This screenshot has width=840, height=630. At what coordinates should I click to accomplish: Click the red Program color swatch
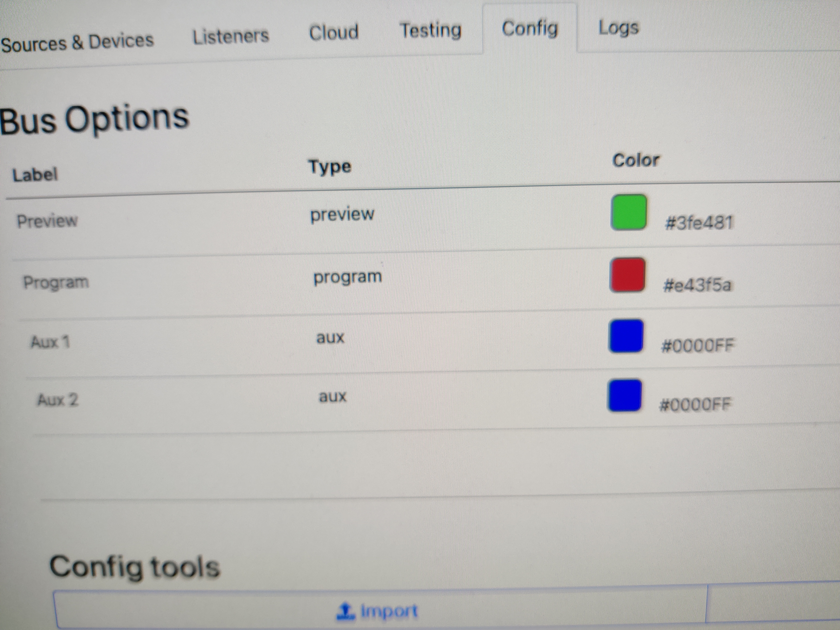point(627,275)
